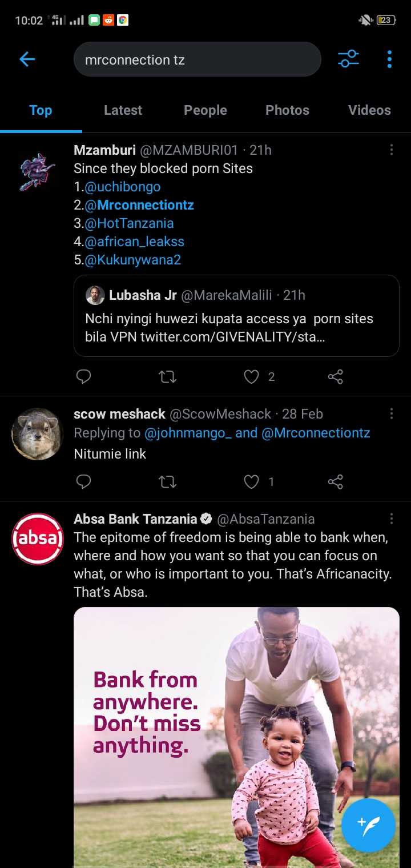Tap compose new tweet floating button
This screenshot has width=411, height=868.
tap(368, 825)
